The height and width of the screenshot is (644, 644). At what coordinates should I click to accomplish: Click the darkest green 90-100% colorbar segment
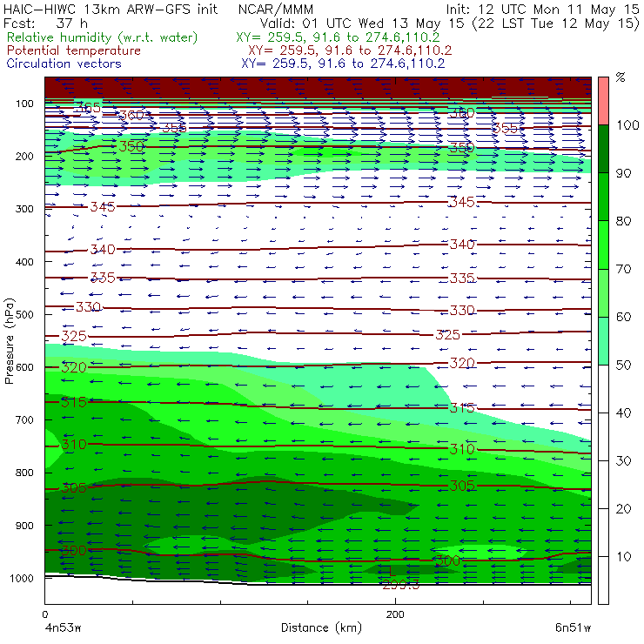[x=603, y=149]
